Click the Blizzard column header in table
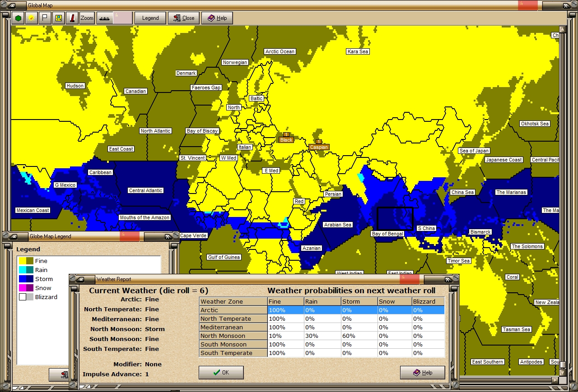 tap(428, 301)
